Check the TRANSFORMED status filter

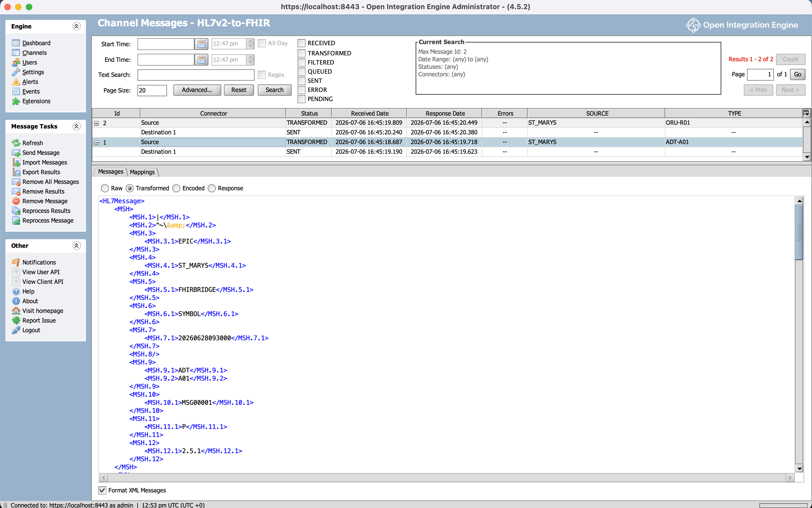(x=301, y=53)
